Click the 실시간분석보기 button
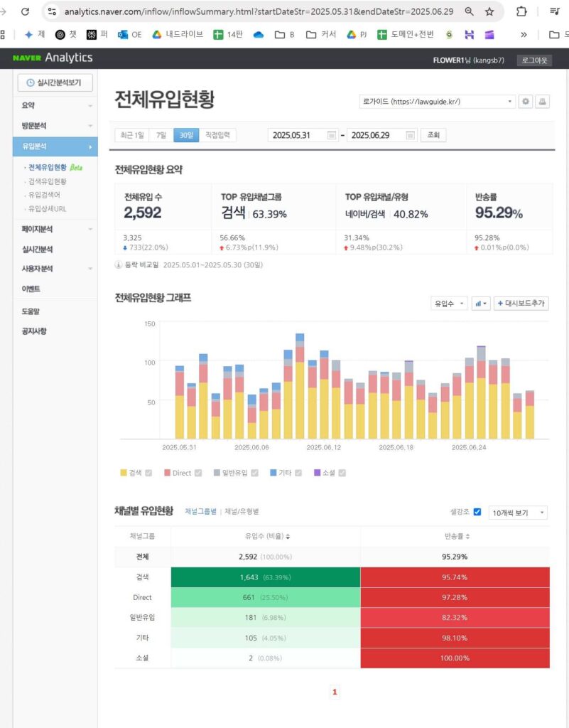Viewport: 569px width, 728px height. [x=55, y=82]
